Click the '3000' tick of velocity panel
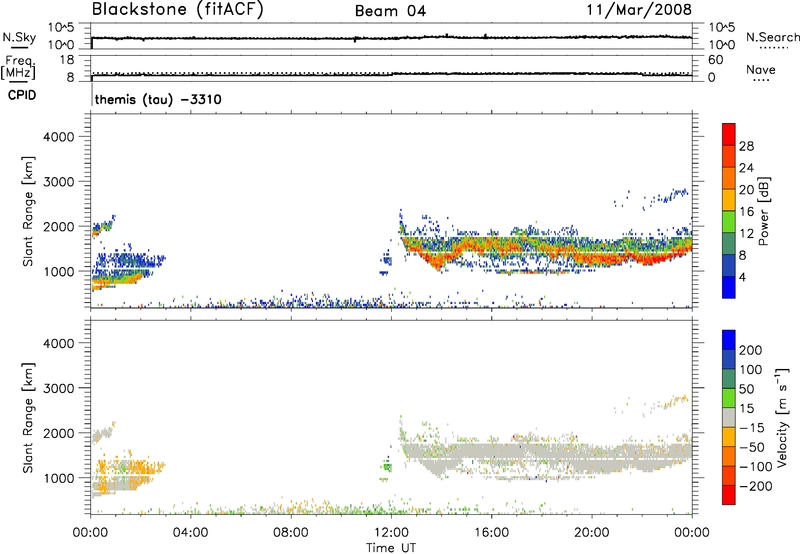The height and width of the screenshot is (554, 800). point(59,388)
